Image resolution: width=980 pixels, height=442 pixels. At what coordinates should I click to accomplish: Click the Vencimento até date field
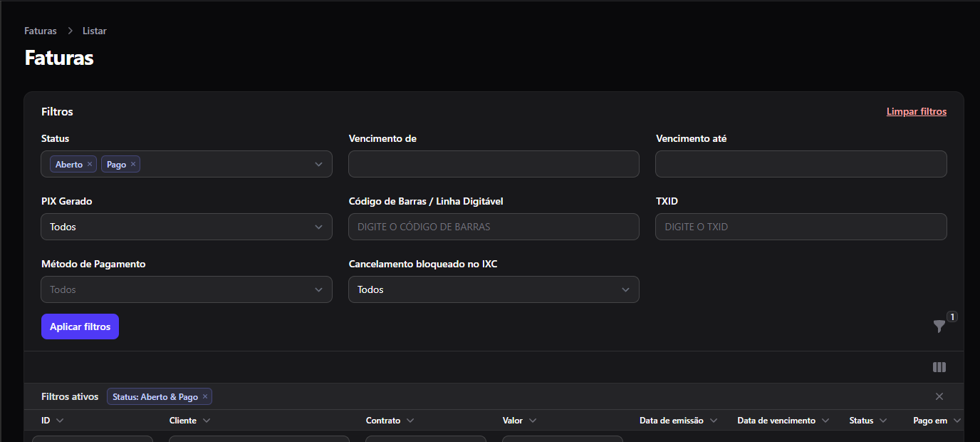(x=801, y=164)
